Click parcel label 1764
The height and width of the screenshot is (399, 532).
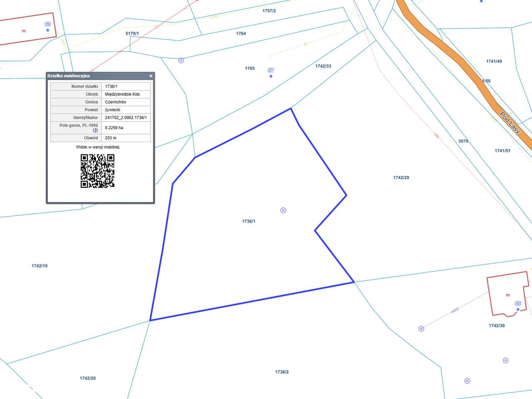[241, 34]
